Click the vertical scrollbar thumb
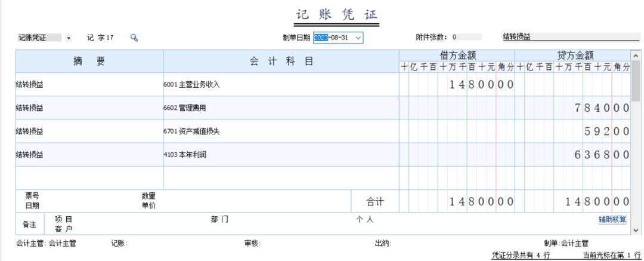The image size is (644, 261). pyautogui.click(x=636, y=80)
